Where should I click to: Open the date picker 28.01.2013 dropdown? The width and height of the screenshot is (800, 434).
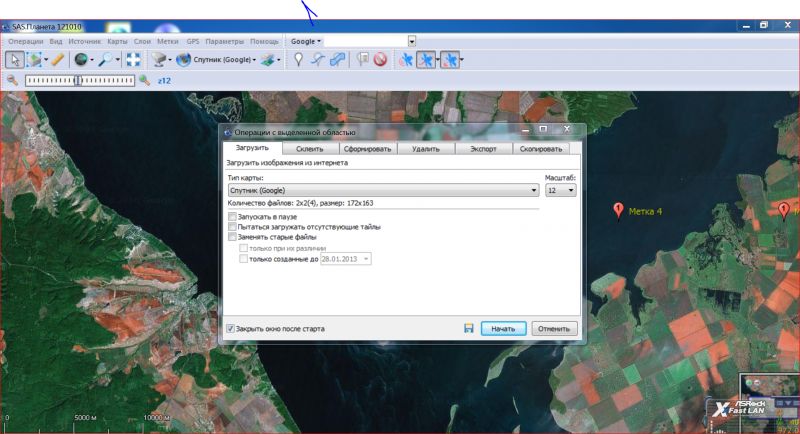click(366, 259)
